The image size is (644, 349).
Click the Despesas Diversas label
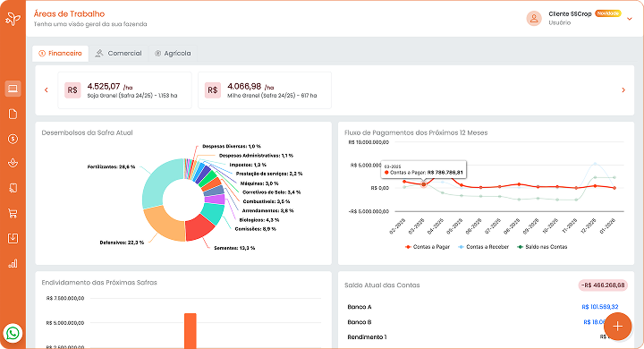(x=232, y=147)
